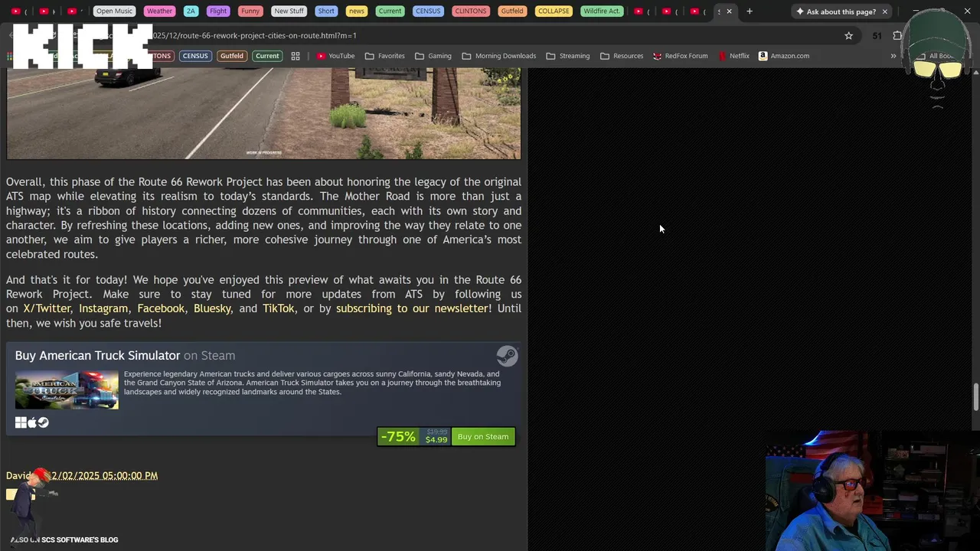Click the SteamOS platform icon in the widget
The image size is (980, 551).
(x=44, y=422)
